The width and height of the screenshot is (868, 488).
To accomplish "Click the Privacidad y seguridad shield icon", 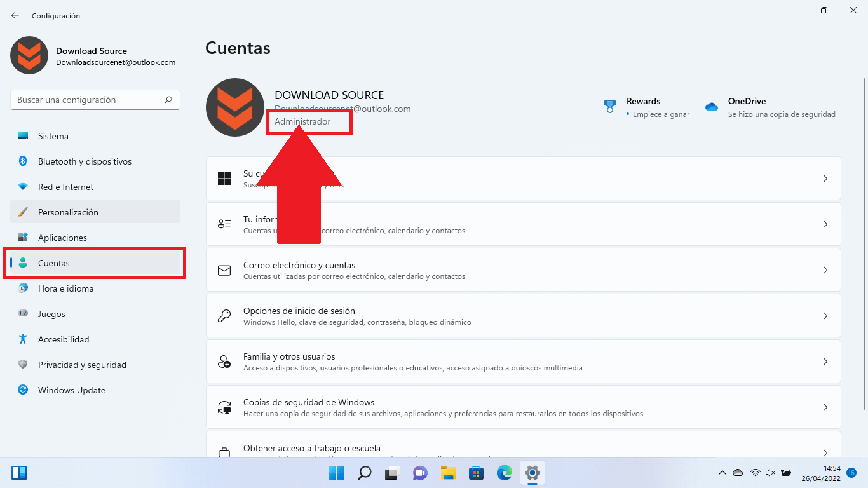I will click(23, 365).
